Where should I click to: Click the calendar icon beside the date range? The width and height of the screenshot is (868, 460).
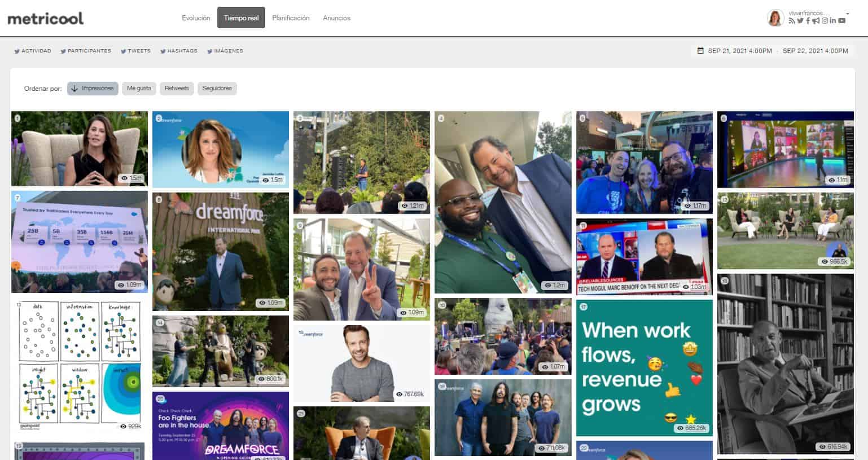click(x=701, y=51)
